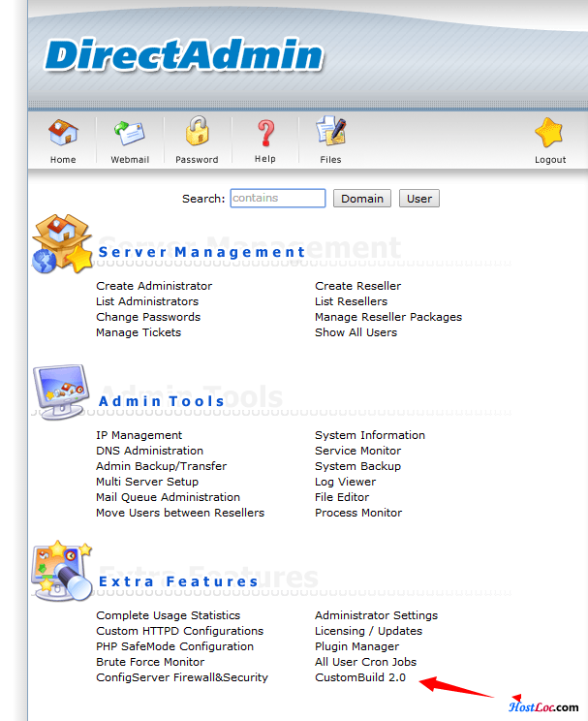588x721 pixels.
Task: Open the Files document icon
Action: point(330,131)
